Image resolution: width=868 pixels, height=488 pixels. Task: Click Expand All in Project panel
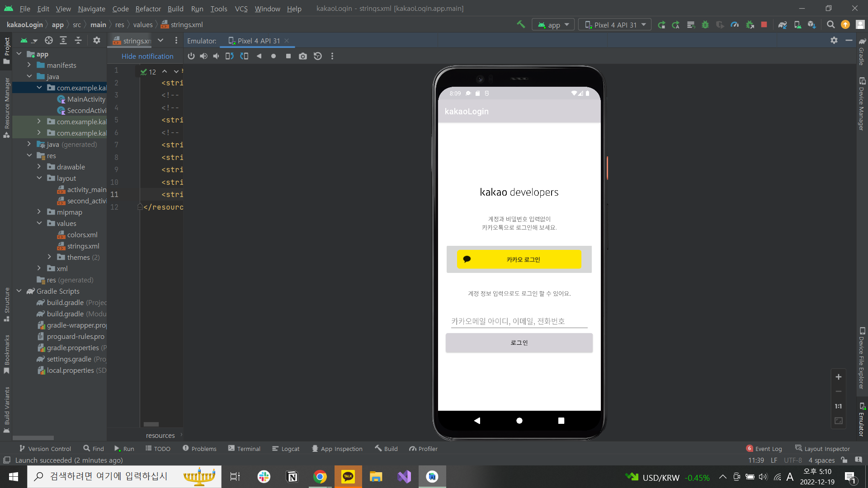(63, 41)
